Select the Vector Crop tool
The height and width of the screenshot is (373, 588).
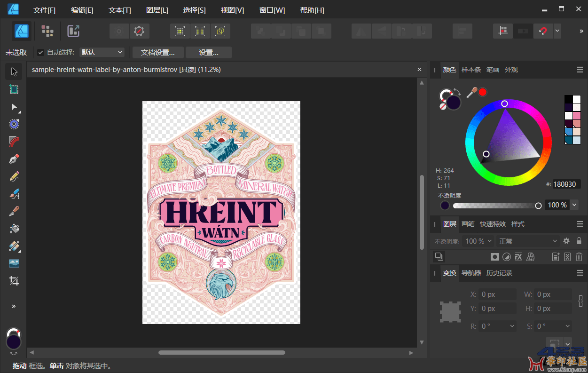[x=14, y=281]
